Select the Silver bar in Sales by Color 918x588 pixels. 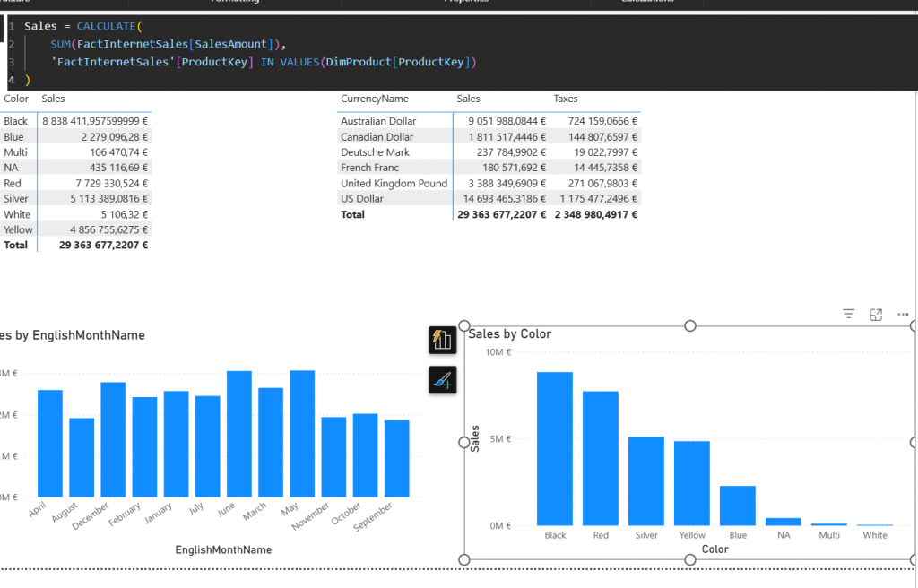(646, 480)
